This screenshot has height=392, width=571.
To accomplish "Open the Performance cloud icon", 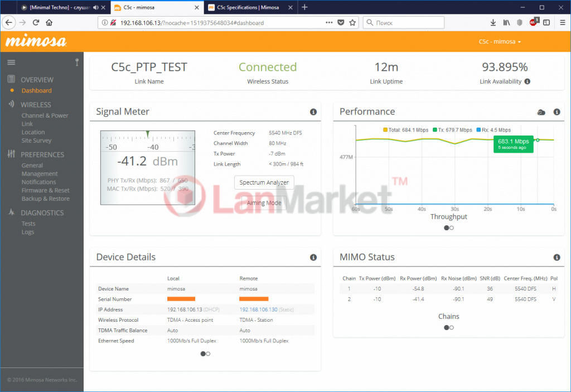I will point(541,112).
